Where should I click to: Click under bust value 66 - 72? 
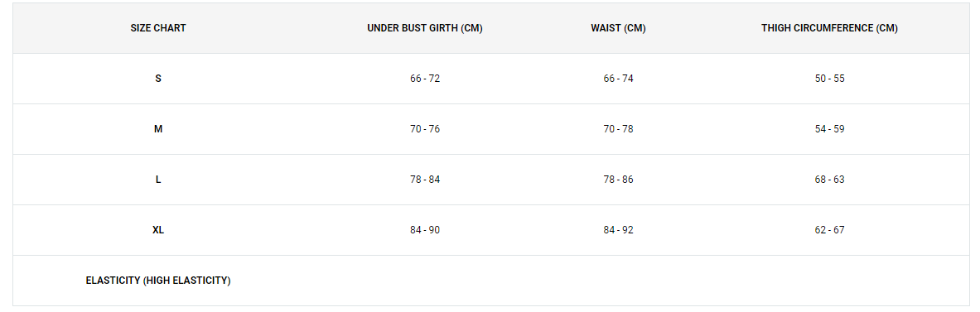point(425,79)
